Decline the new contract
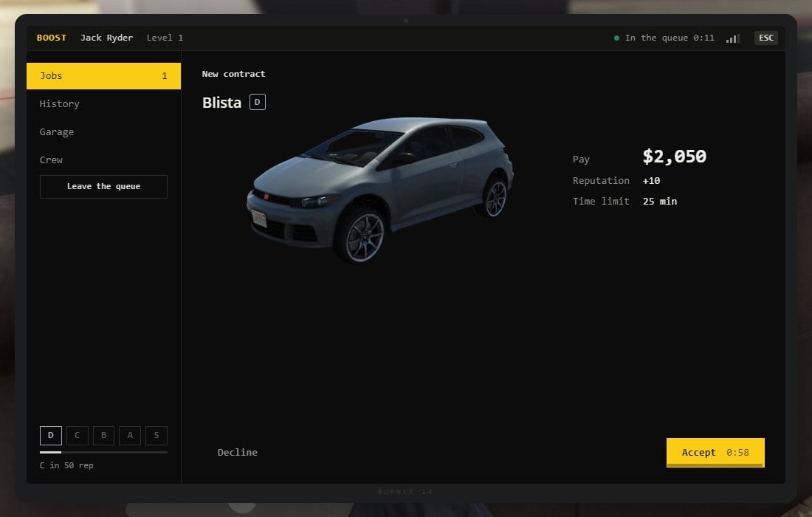This screenshot has width=812, height=517. 237,452
